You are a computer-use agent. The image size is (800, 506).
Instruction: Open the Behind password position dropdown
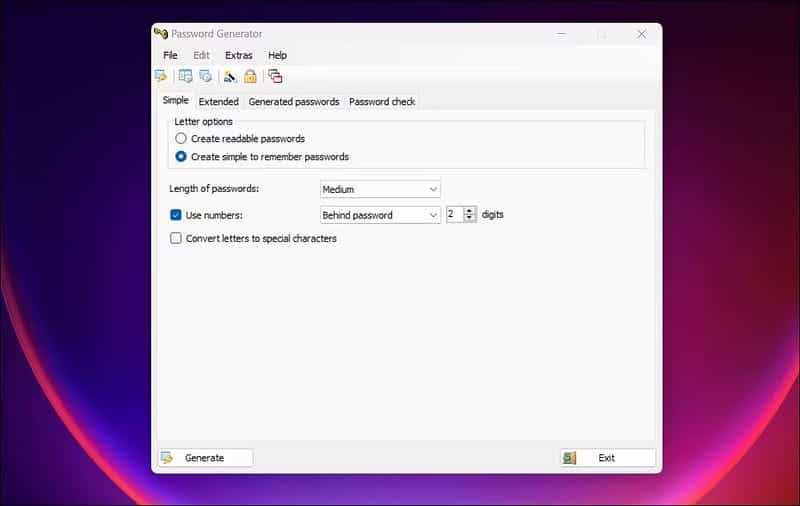(x=380, y=215)
